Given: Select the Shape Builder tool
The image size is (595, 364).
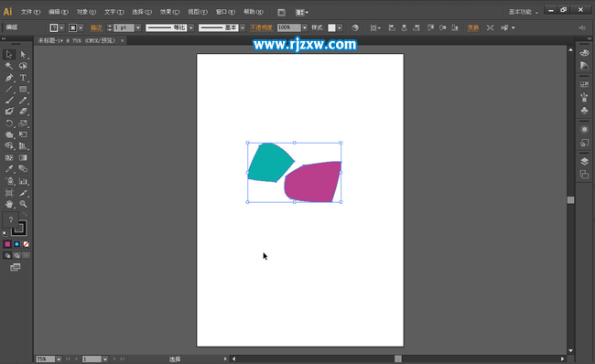Looking at the screenshot, I should point(9,146).
